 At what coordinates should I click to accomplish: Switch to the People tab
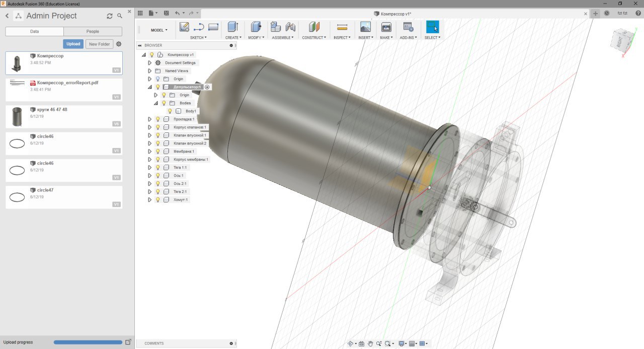93,31
